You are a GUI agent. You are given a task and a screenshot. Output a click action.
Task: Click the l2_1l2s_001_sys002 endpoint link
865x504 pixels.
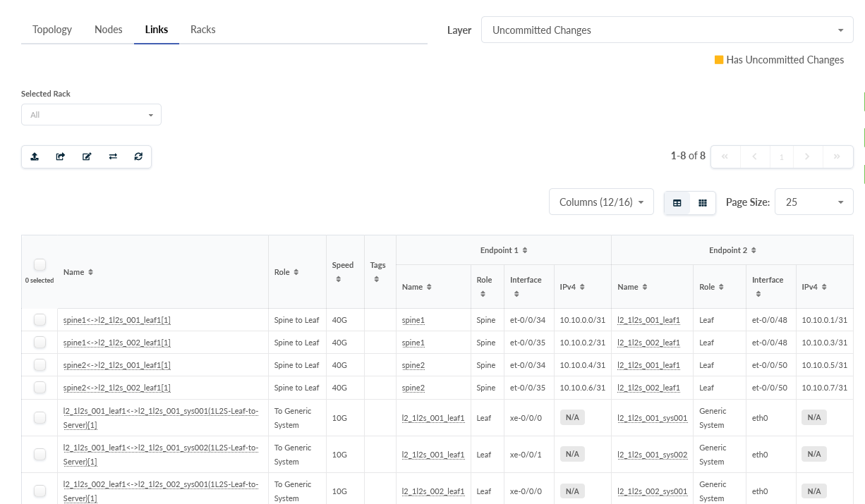[x=652, y=455]
